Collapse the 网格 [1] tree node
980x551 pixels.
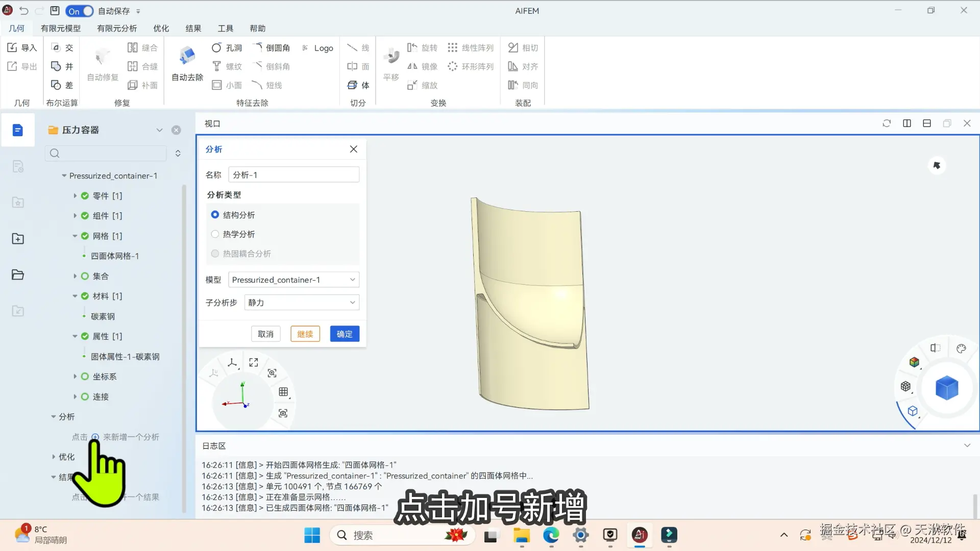click(75, 236)
